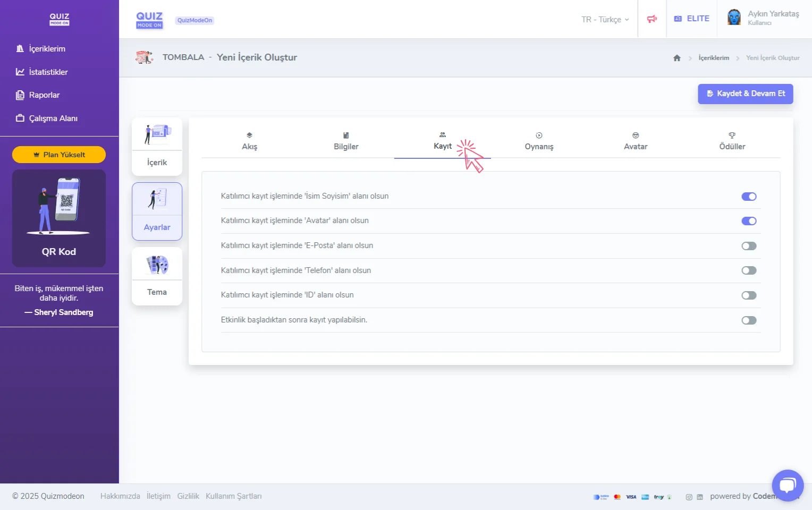
Task: Click the home breadcrumb icon
Action: coord(676,58)
